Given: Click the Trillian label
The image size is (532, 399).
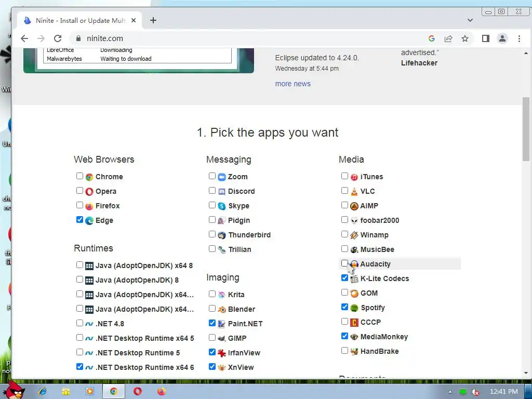Looking at the screenshot, I should [x=240, y=250].
